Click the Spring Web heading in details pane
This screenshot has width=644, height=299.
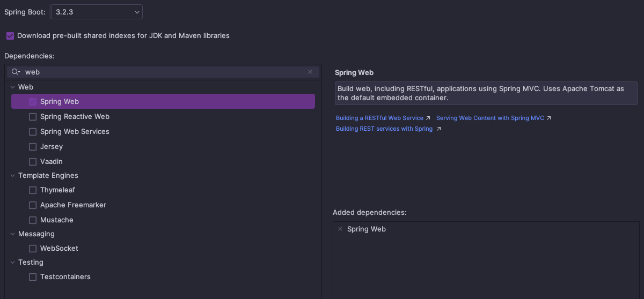pyautogui.click(x=354, y=72)
